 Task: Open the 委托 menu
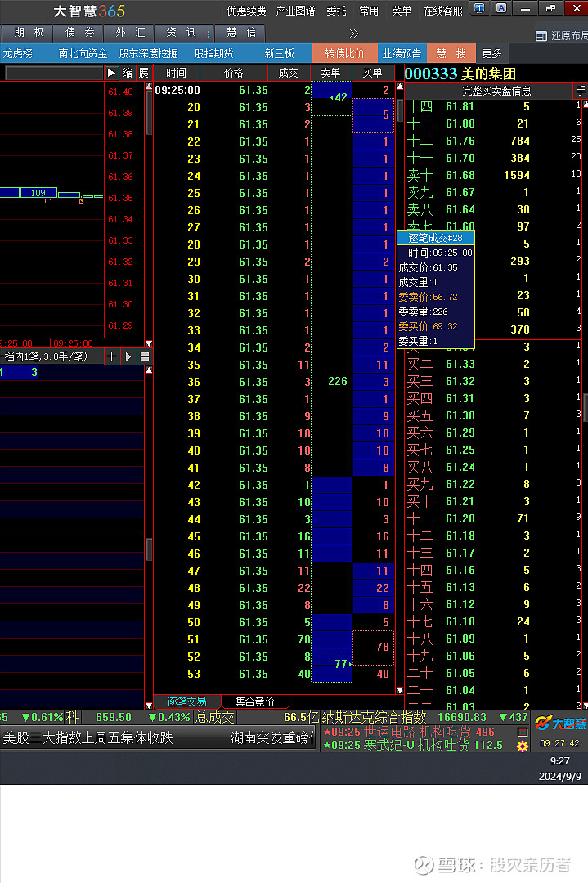[x=336, y=11]
